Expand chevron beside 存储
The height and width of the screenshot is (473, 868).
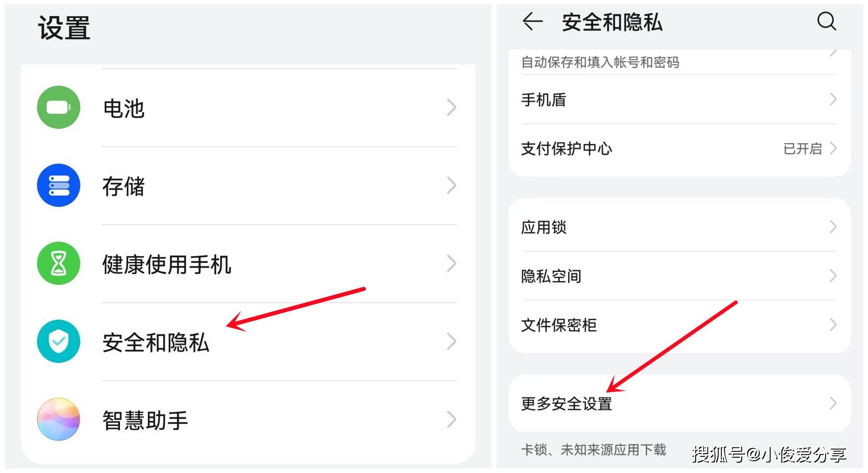(x=451, y=185)
